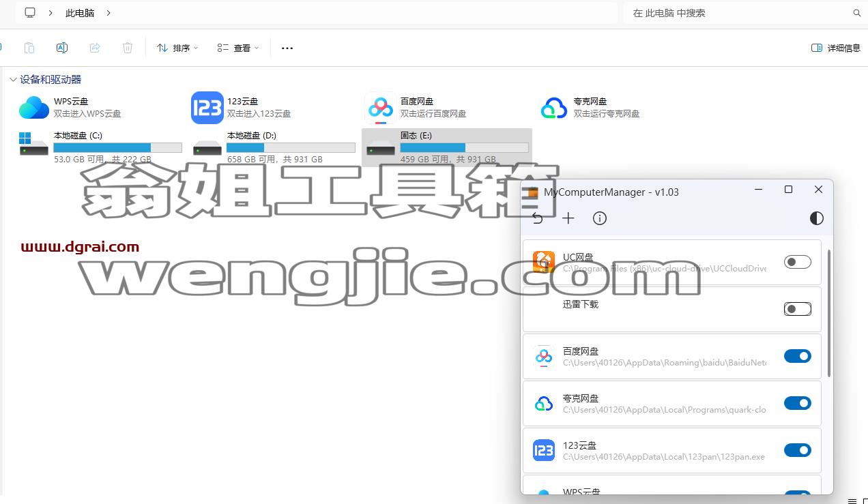The width and height of the screenshot is (868, 504).
Task: Click the 百度网盘 path text in manager
Action: [665, 363]
